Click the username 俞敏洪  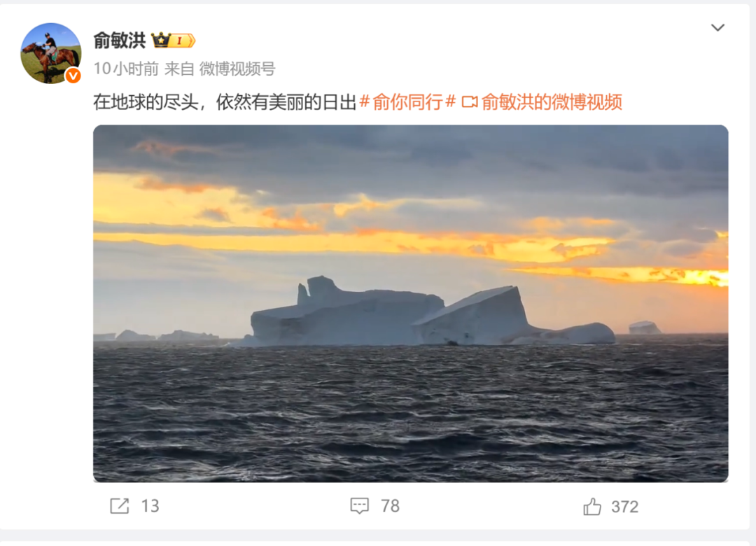pyautogui.click(x=119, y=41)
